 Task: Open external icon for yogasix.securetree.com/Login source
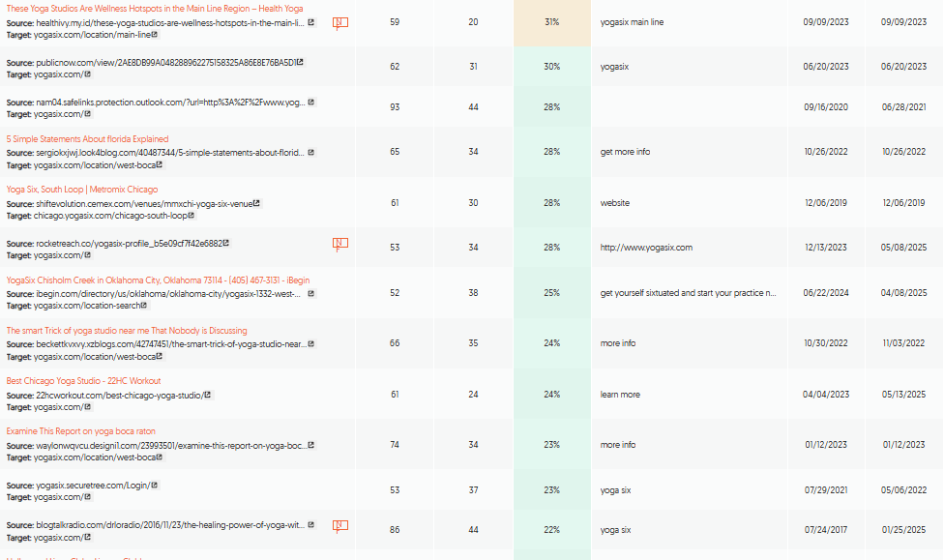click(x=155, y=485)
